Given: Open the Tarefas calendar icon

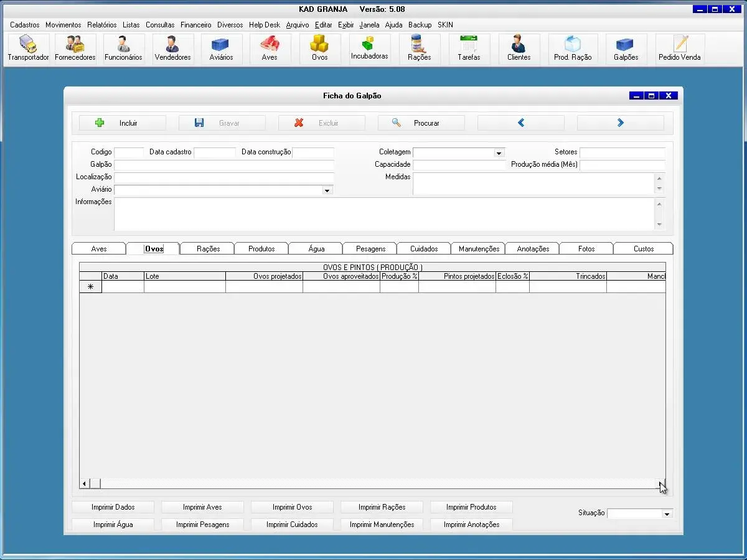Looking at the screenshot, I should point(469,49).
